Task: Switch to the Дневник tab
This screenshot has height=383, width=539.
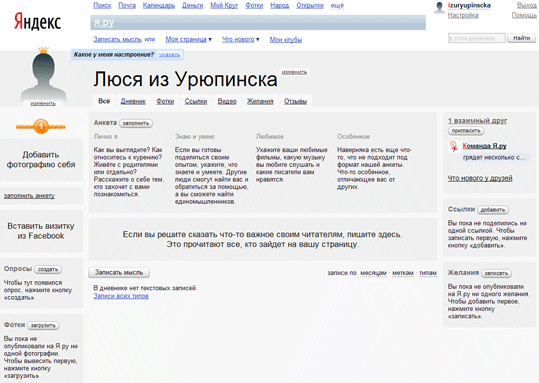Action: tap(133, 101)
